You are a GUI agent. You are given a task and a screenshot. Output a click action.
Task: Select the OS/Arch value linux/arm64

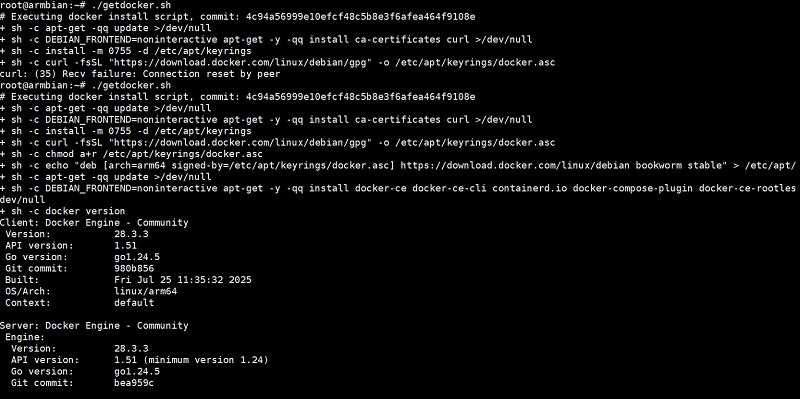[x=145, y=291]
